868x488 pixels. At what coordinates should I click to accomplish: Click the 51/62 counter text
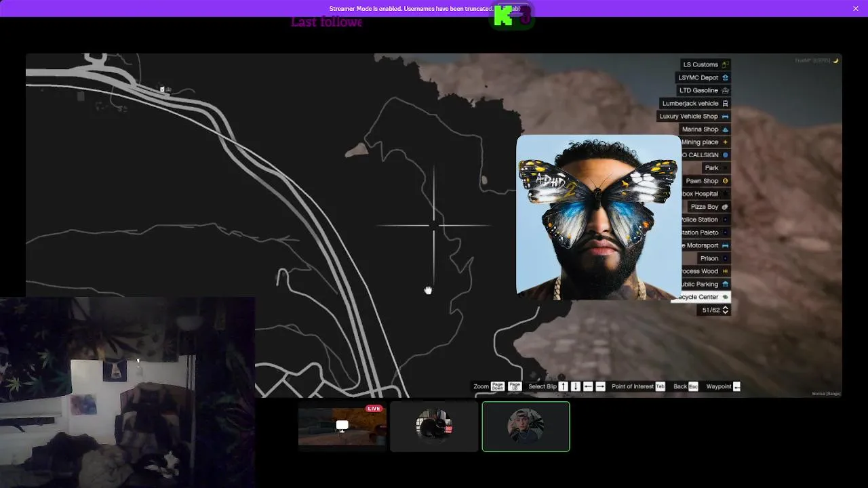[x=711, y=310]
